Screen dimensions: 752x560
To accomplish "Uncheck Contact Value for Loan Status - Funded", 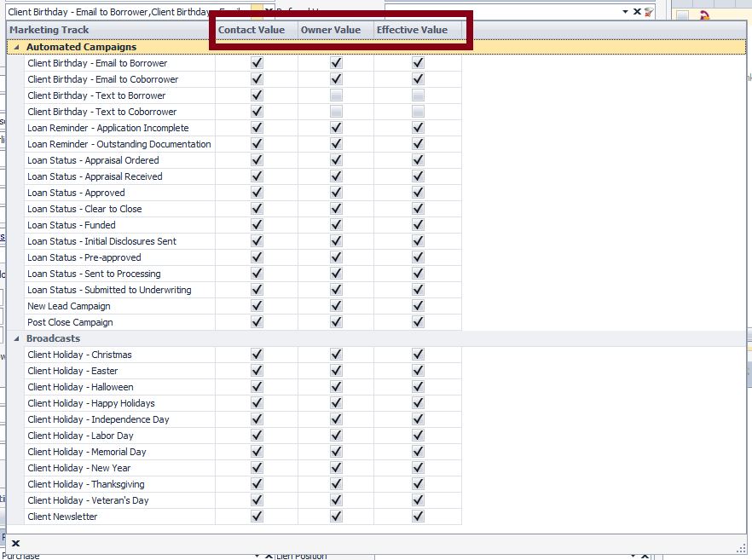I will (255, 225).
